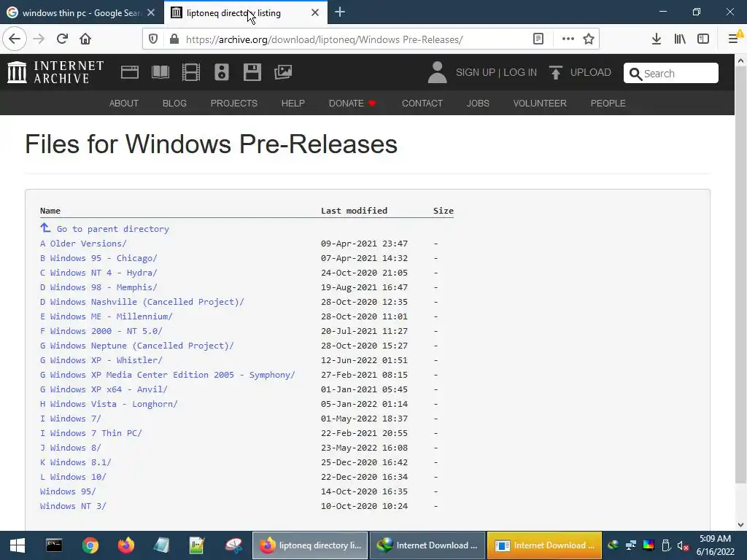Click the user avatar icon

point(438,72)
